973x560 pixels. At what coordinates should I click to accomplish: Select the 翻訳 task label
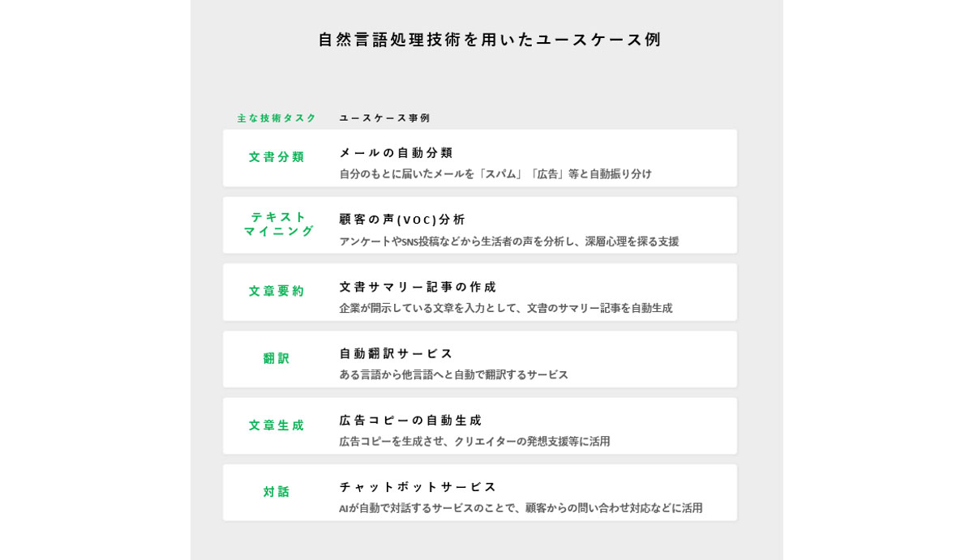coord(276,357)
